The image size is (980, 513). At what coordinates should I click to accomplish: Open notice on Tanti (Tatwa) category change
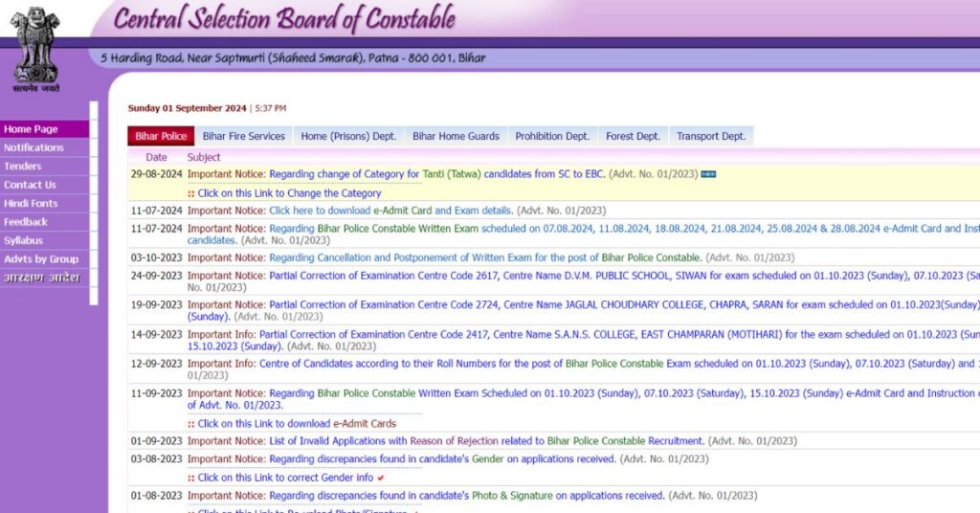pyautogui.click(x=437, y=174)
